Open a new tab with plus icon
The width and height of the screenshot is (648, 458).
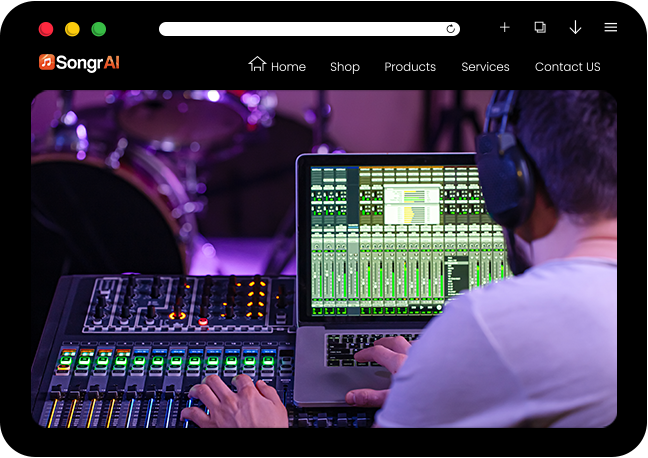(505, 28)
